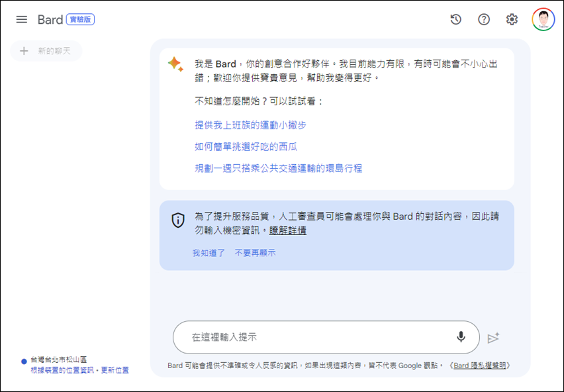Click the 實驗版 badge
The image size is (564, 392).
(80, 19)
